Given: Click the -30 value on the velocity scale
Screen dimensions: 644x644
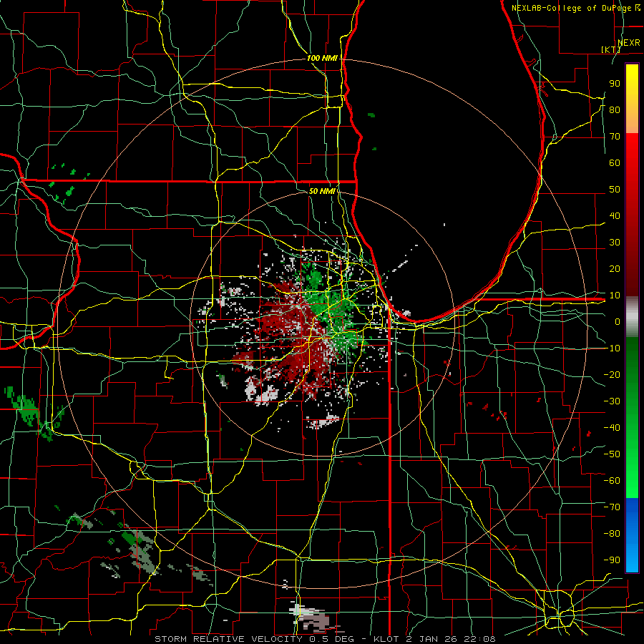Looking at the screenshot, I should [x=612, y=401].
